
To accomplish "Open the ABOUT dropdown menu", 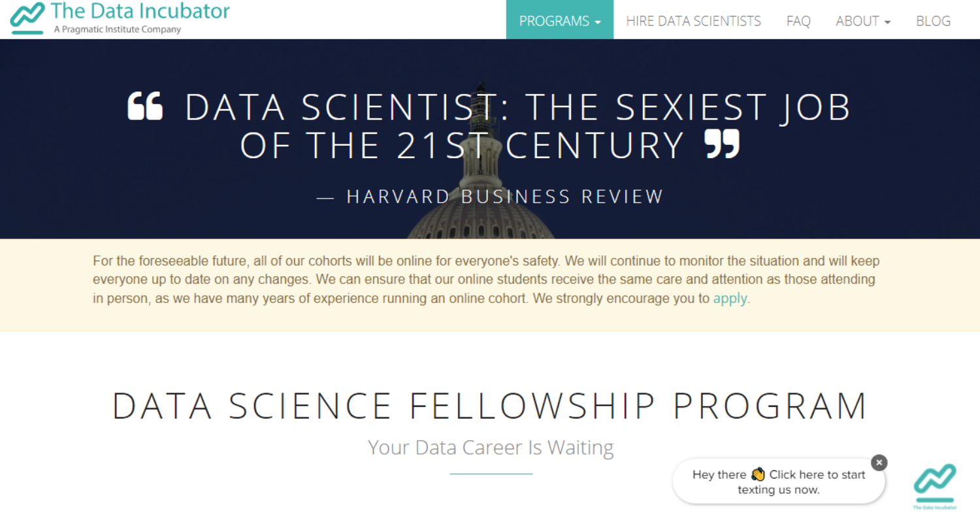I will tap(862, 21).
